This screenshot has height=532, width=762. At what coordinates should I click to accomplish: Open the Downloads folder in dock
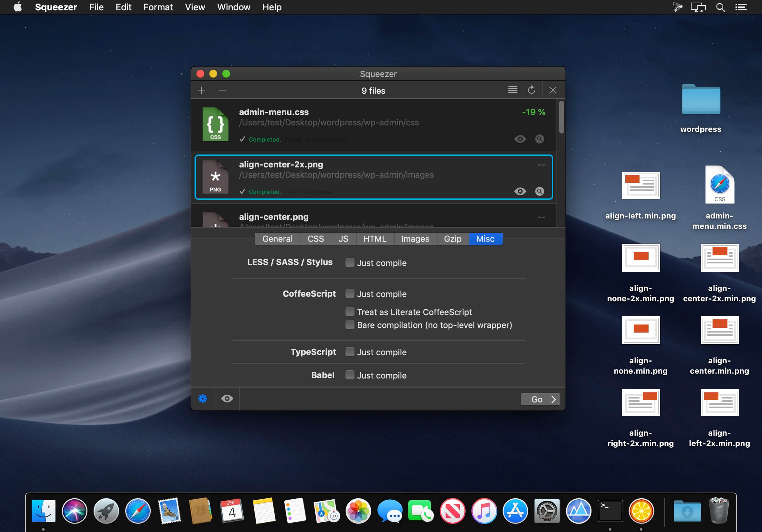point(687,510)
